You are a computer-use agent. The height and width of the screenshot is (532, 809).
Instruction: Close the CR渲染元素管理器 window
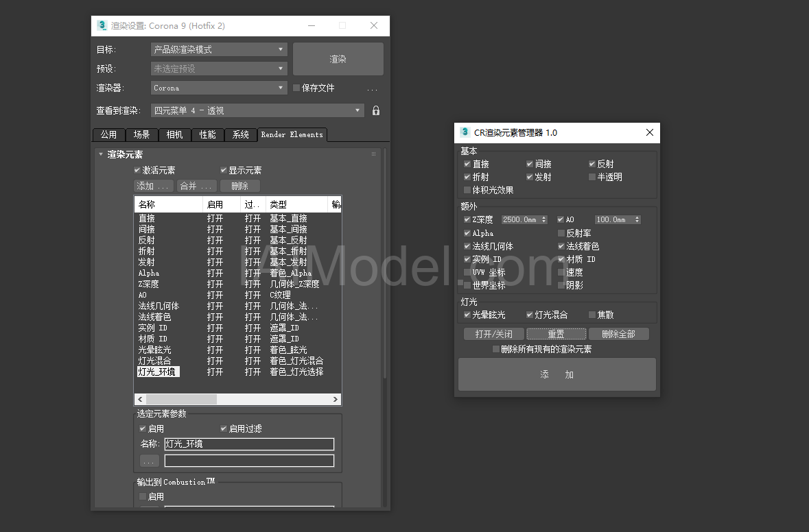point(650,132)
